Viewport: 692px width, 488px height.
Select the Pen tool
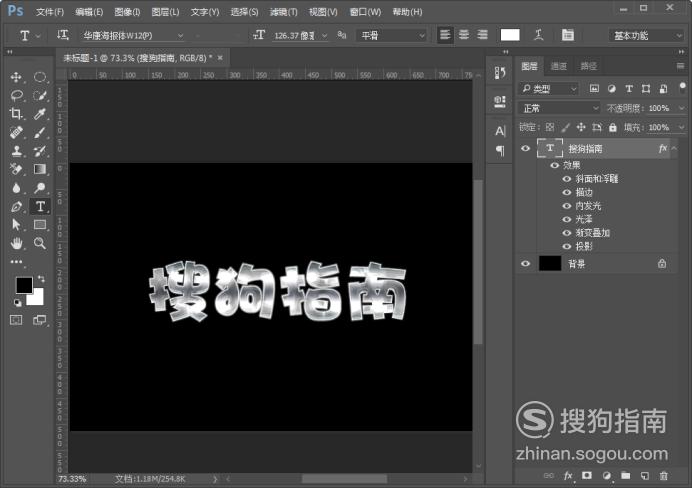(x=16, y=206)
